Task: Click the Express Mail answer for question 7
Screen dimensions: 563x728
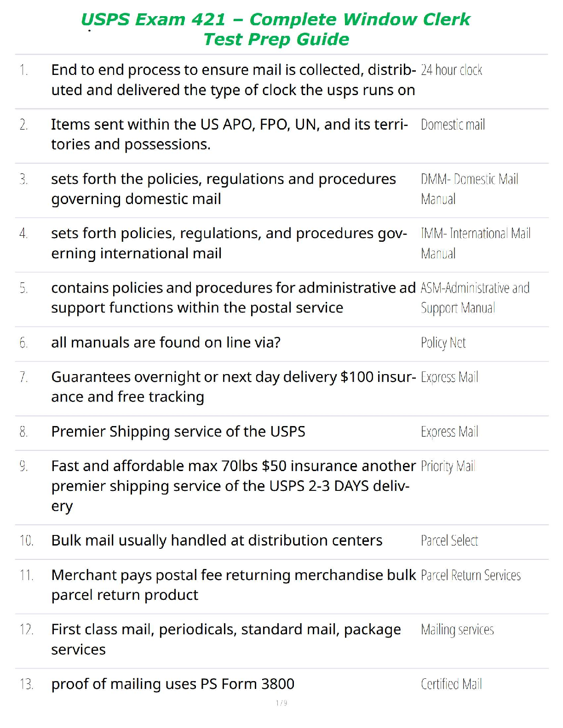Action: [449, 377]
